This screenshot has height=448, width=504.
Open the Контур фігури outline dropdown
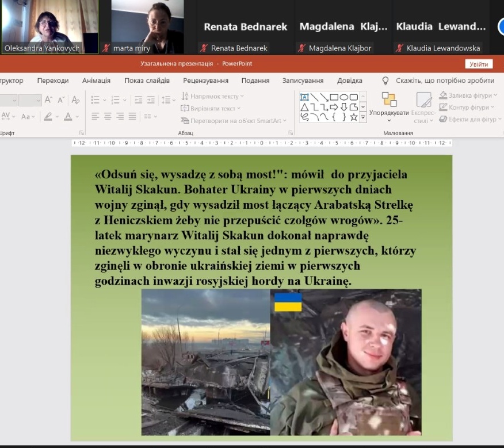click(x=467, y=108)
